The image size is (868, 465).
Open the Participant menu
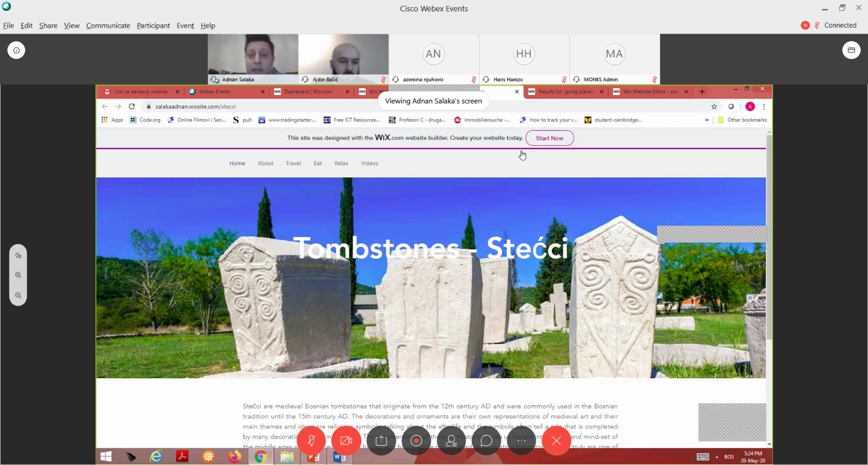point(153,25)
